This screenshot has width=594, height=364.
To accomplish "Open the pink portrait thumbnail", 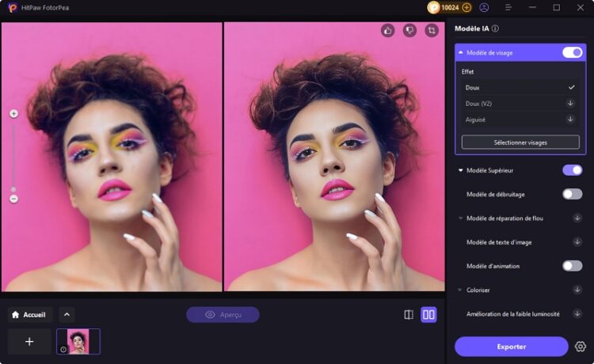I will click(78, 342).
